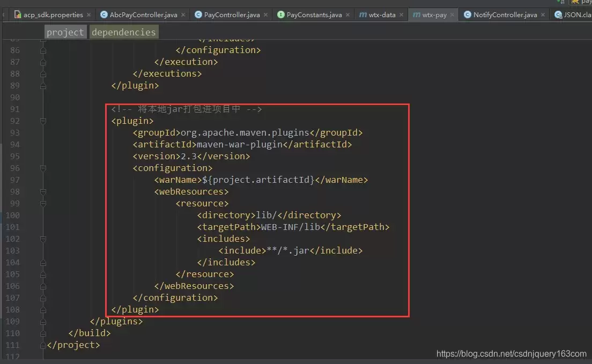This screenshot has width=592, height=364.
Task: Place cursor on the maven-war-plugin artifactId line
Action: click(x=242, y=145)
